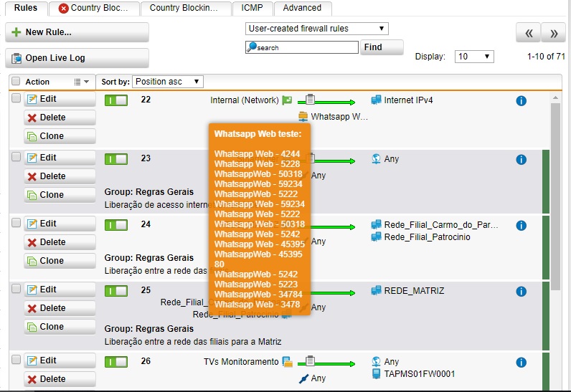Delete rule 23
Screen dimensions: 571x392
tap(60, 176)
